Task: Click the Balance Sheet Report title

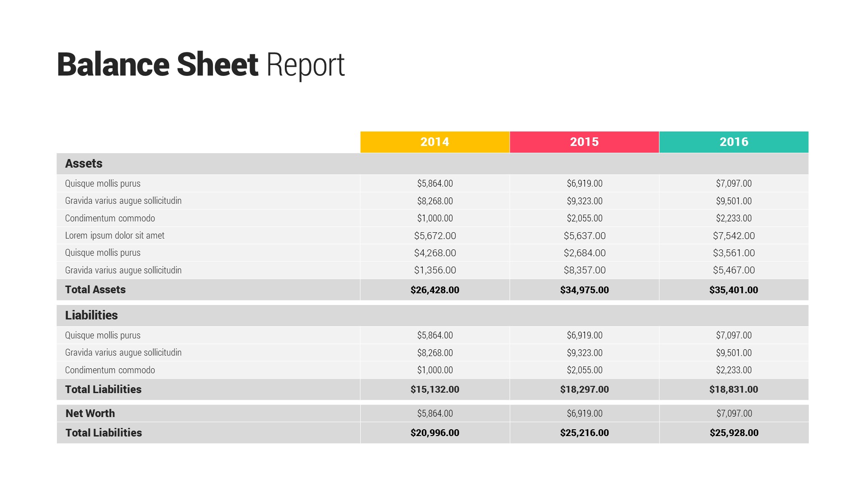Action: coord(200,65)
